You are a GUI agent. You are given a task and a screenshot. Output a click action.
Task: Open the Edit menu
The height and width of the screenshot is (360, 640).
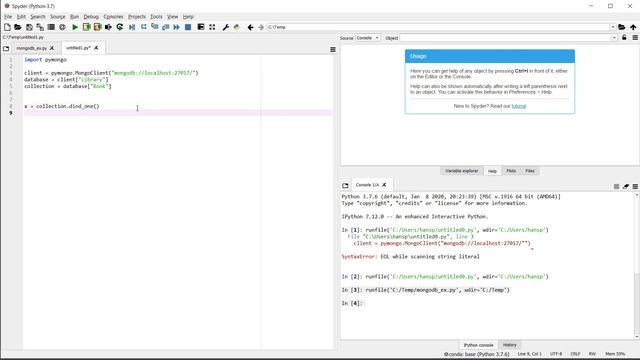(21, 17)
